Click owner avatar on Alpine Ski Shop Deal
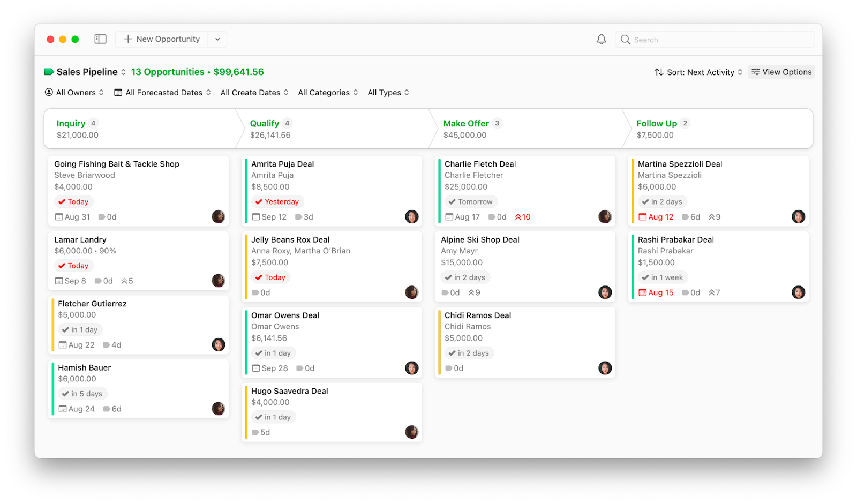Image resolution: width=857 pixels, height=504 pixels. [605, 292]
